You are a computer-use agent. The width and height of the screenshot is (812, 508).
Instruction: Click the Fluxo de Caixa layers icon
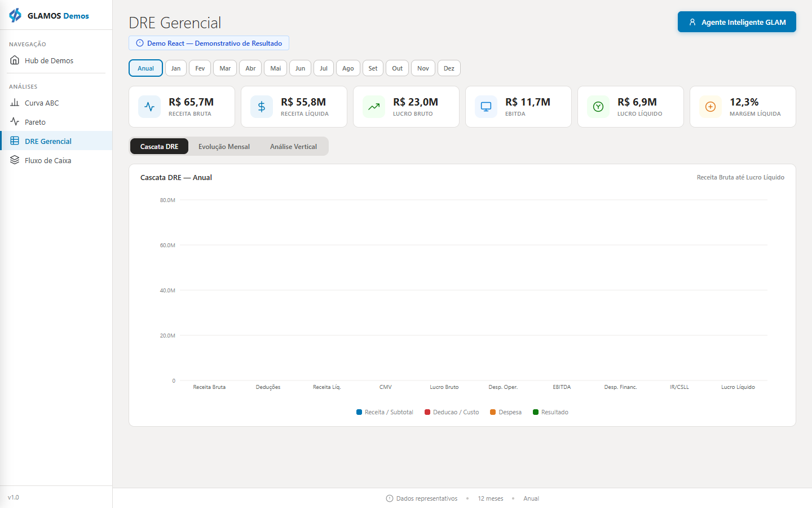15,160
